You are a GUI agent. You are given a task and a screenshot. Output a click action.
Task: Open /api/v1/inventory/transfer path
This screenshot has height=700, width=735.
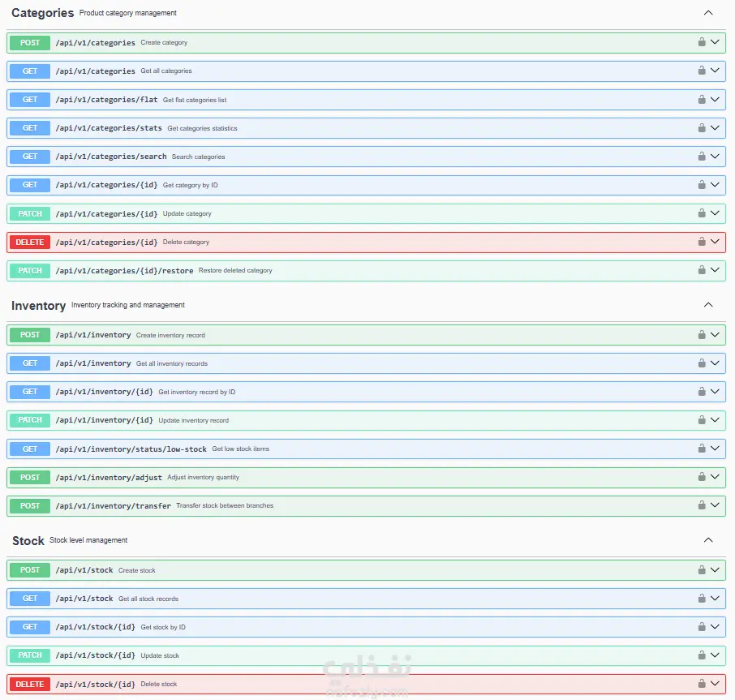(x=113, y=506)
